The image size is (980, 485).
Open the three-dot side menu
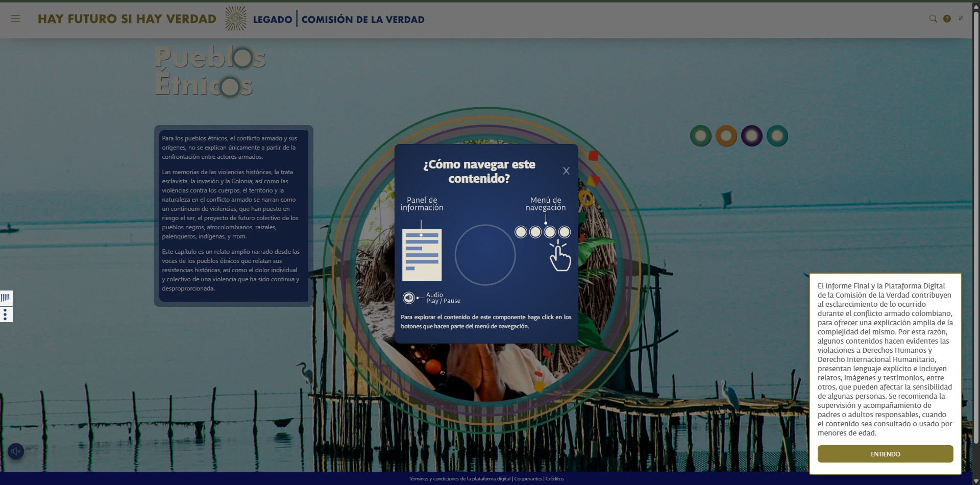(x=6, y=314)
